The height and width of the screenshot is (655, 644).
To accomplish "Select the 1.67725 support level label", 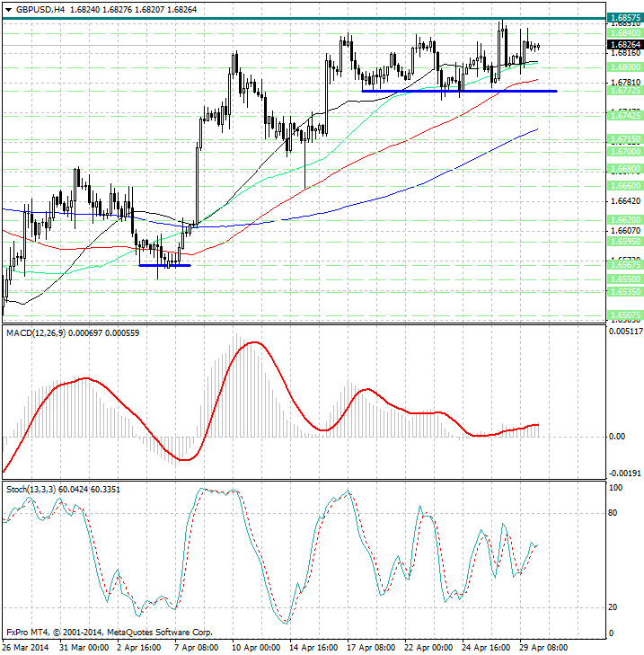I will point(623,91).
